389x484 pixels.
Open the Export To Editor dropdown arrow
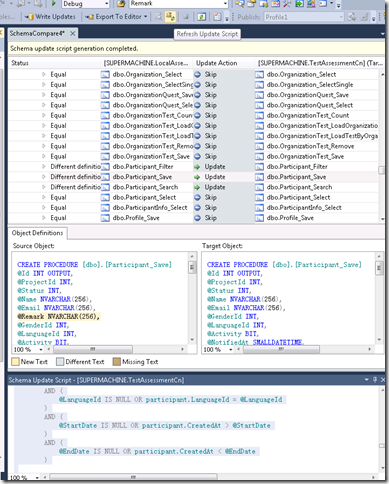[x=146, y=17]
